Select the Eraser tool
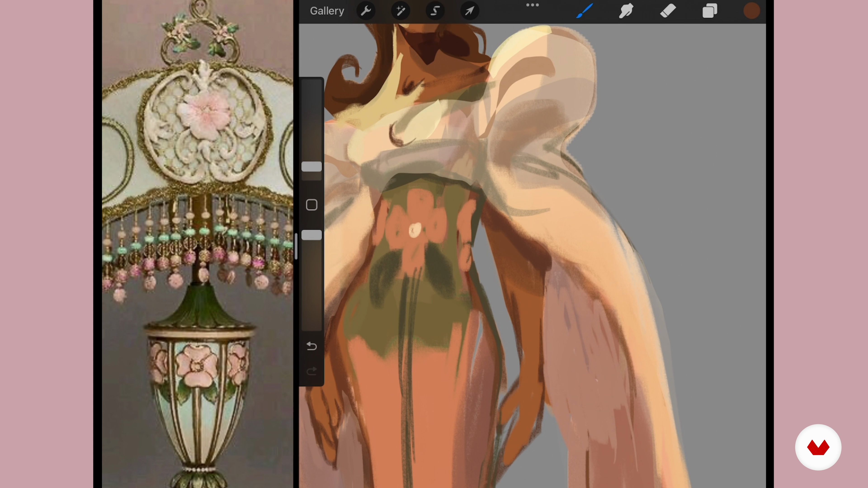The width and height of the screenshot is (868, 488). coord(668,11)
